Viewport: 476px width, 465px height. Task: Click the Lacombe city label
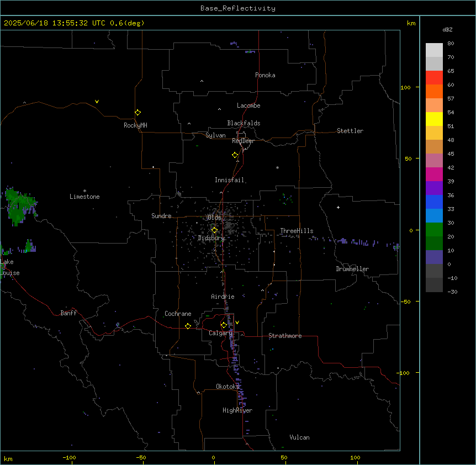(x=248, y=105)
